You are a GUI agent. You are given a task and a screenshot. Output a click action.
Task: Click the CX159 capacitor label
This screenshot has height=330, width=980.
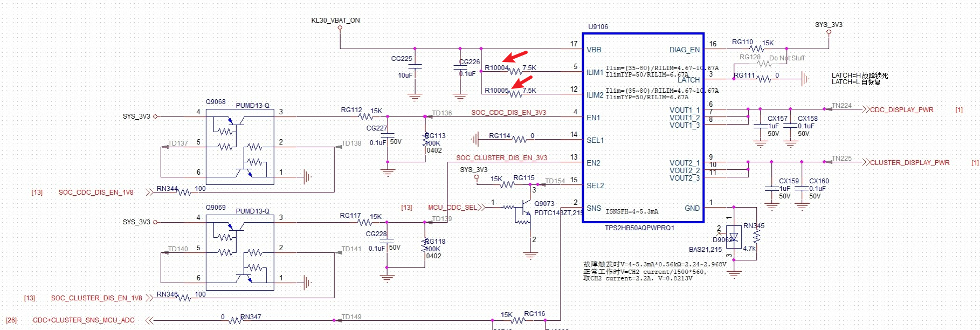click(x=789, y=181)
